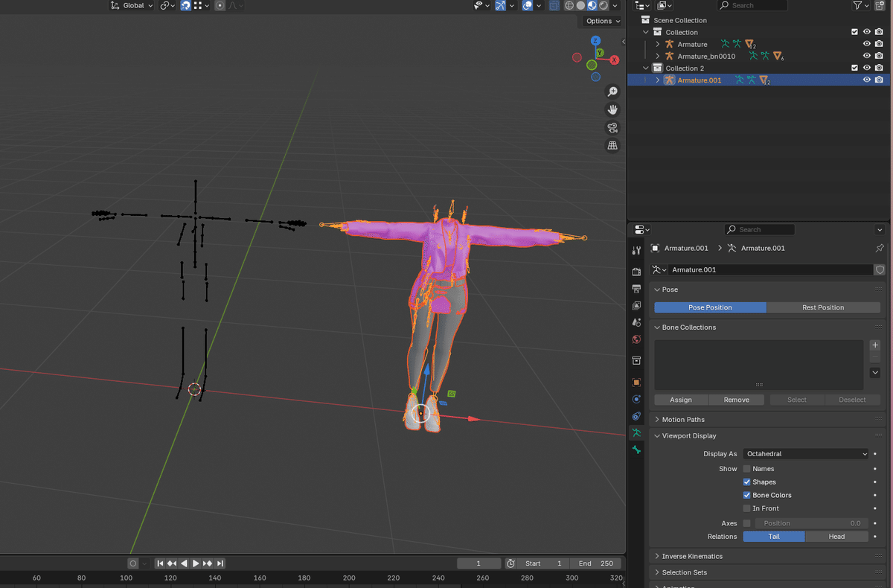Expand Armature_bn0010 tree item in Outliner

[x=658, y=56]
